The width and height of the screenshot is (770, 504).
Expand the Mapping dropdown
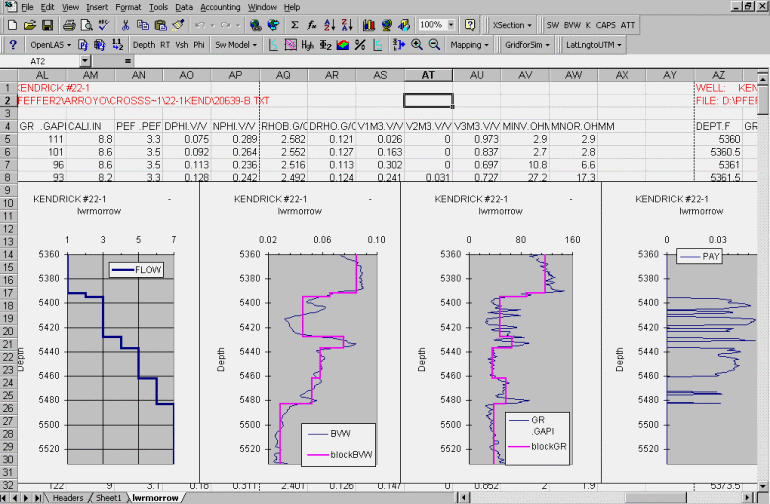pyautogui.click(x=469, y=45)
